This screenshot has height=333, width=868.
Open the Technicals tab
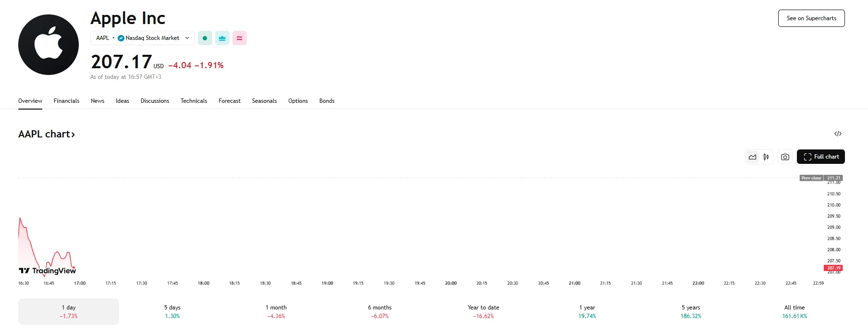click(x=194, y=101)
